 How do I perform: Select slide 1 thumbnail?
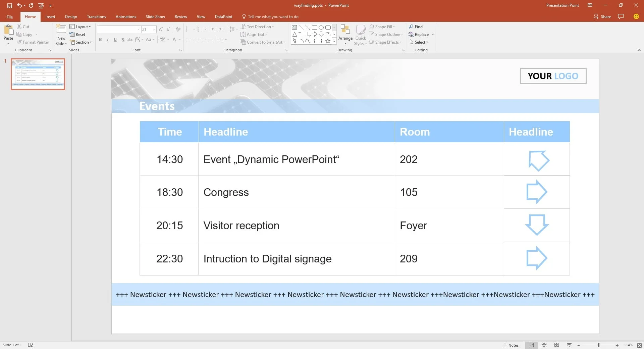38,74
